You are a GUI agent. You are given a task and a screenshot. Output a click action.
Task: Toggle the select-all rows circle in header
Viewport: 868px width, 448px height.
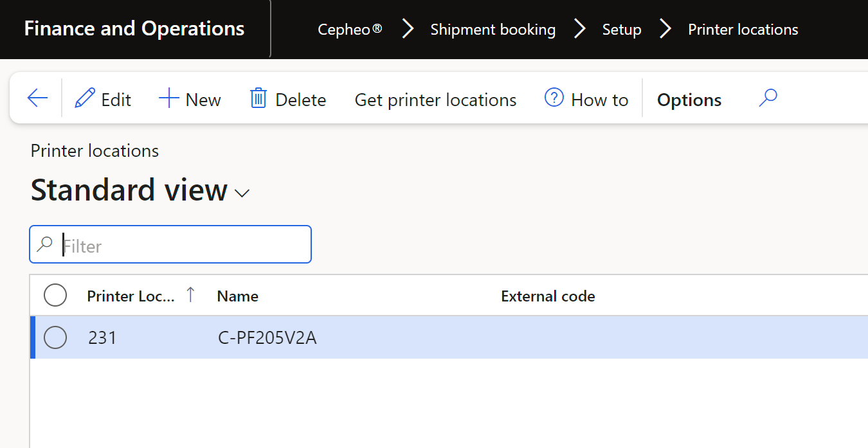click(55, 296)
